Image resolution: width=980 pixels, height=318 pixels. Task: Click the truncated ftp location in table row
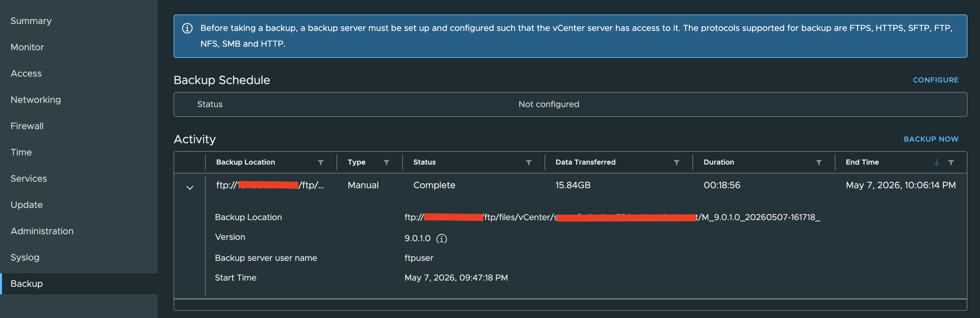click(x=270, y=185)
